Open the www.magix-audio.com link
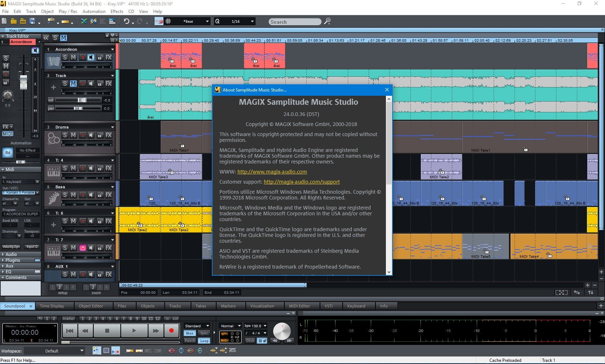The image size is (605, 364). [272, 172]
